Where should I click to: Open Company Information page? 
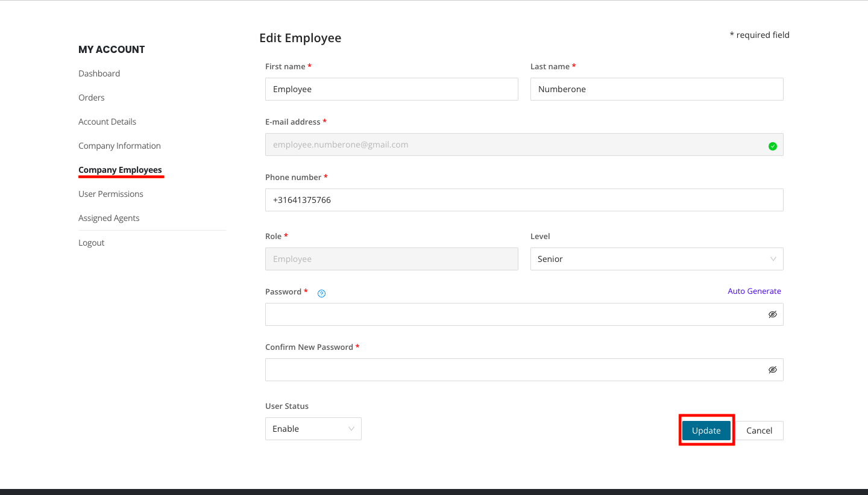(119, 146)
